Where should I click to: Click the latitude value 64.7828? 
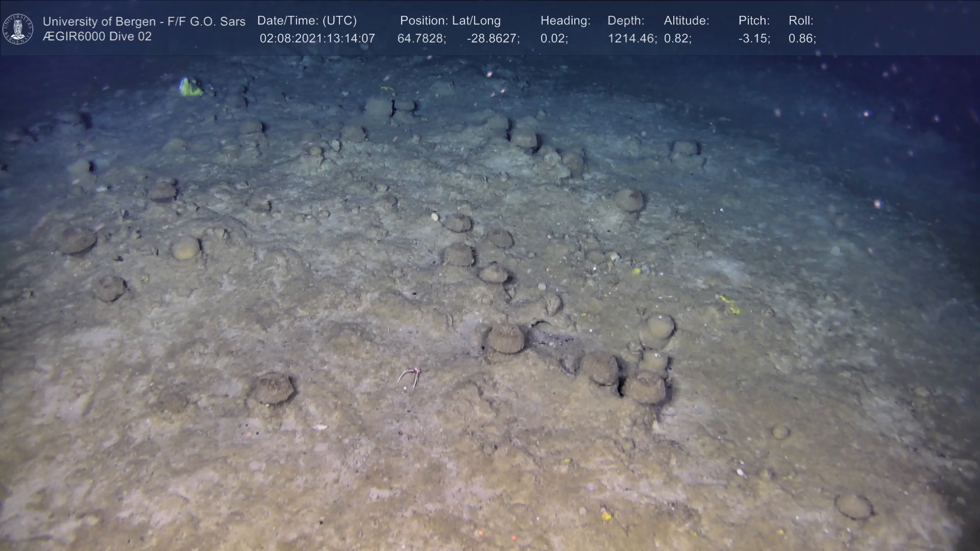click(422, 39)
